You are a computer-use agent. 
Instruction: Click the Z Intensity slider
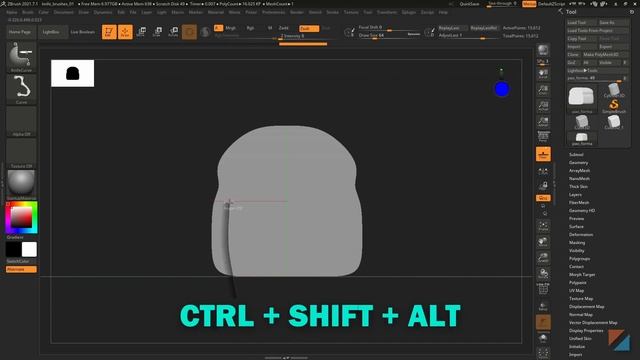(303, 36)
